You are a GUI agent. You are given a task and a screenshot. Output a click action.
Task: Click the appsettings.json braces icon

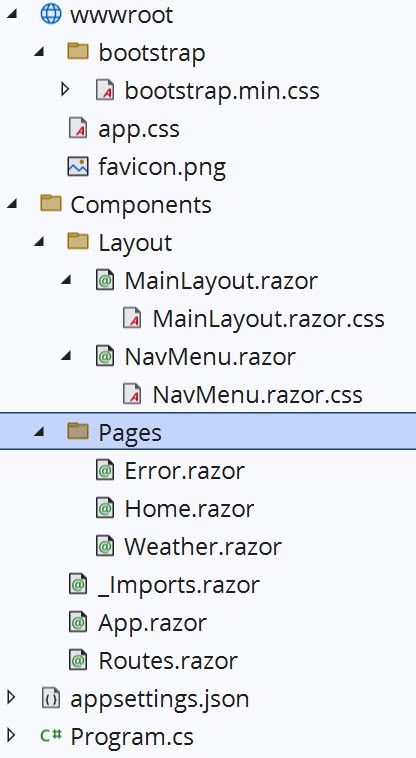[x=51, y=698]
